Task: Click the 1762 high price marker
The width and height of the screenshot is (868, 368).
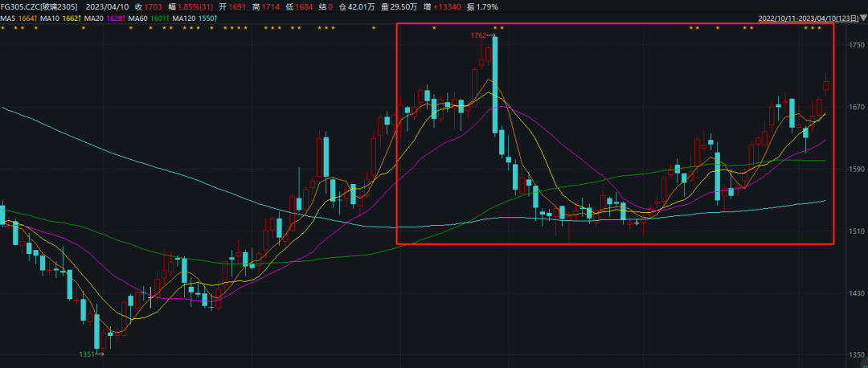Action: (x=479, y=35)
